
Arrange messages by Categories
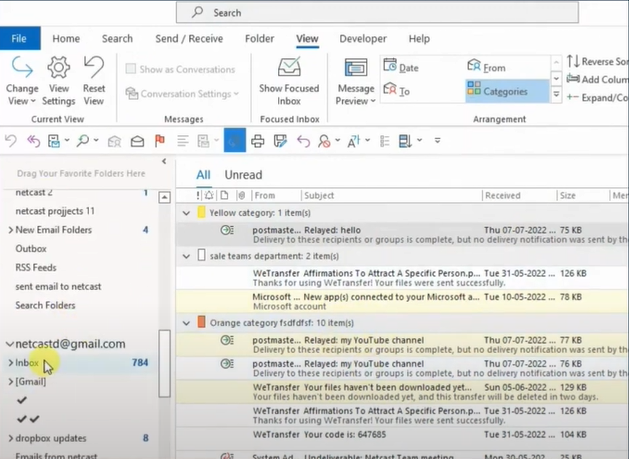point(507,91)
